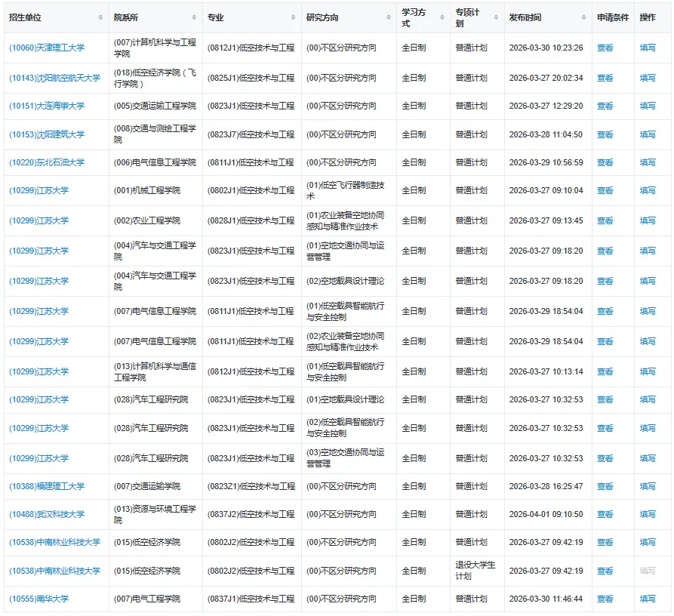Image resolution: width=674 pixels, height=616 pixels.
Task: Open the (10143)沈阳航空航天大学 link
Action: pyautogui.click(x=54, y=78)
